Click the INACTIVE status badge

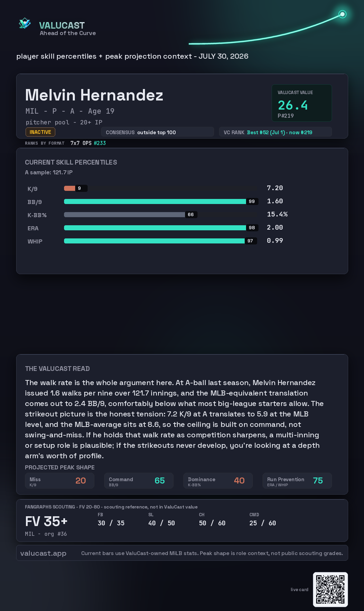click(40, 132)
